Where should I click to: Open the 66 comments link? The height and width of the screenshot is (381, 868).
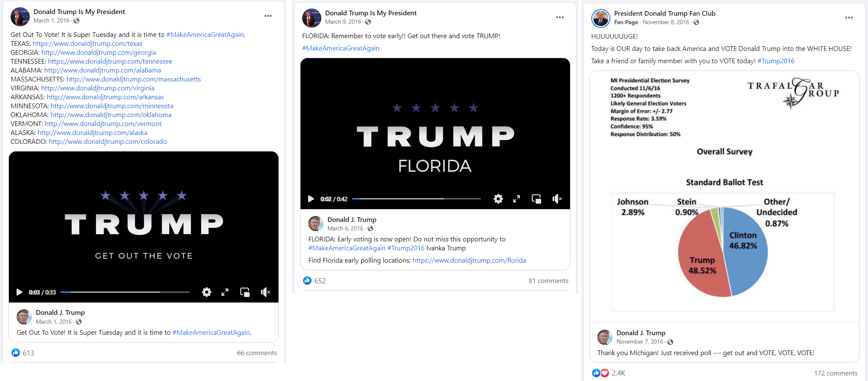tap(257, 353)
